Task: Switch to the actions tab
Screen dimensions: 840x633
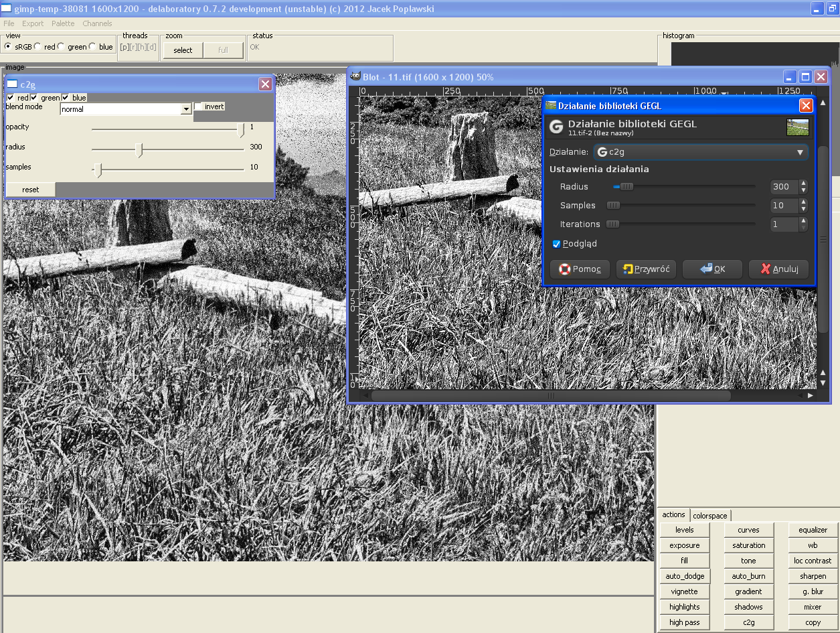Action: tap(673, 514)
